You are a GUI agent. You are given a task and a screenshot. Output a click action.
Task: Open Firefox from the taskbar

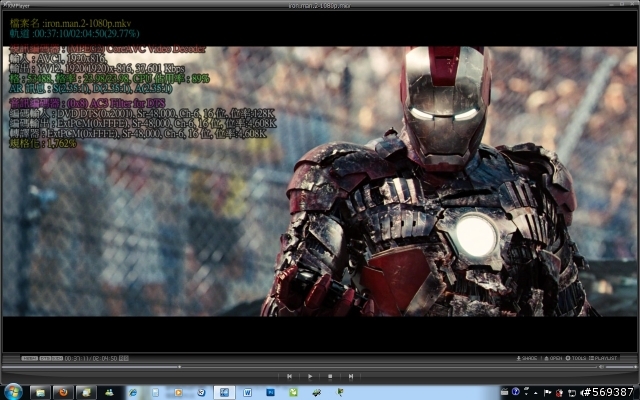[63, 393]
